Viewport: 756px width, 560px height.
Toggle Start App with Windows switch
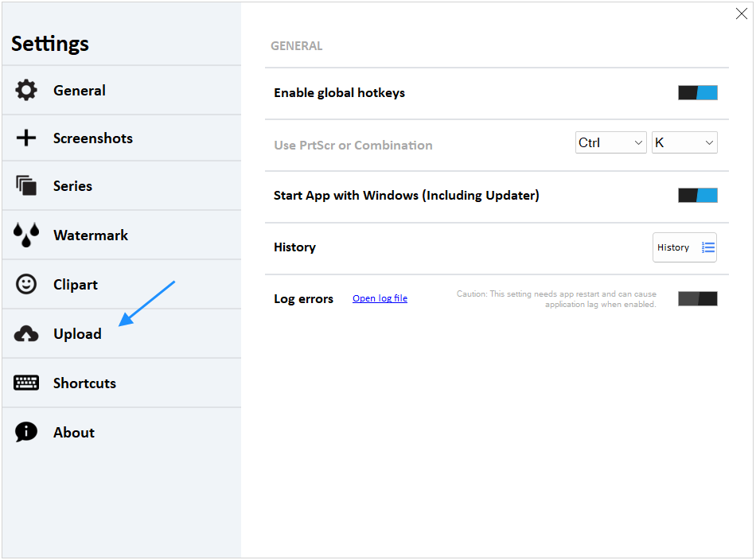coord(698,195)
